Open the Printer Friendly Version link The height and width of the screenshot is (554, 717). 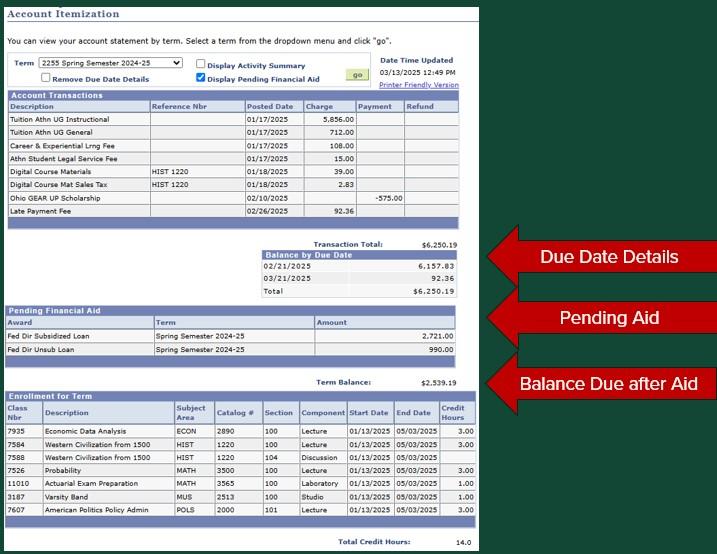click(418, 85)
